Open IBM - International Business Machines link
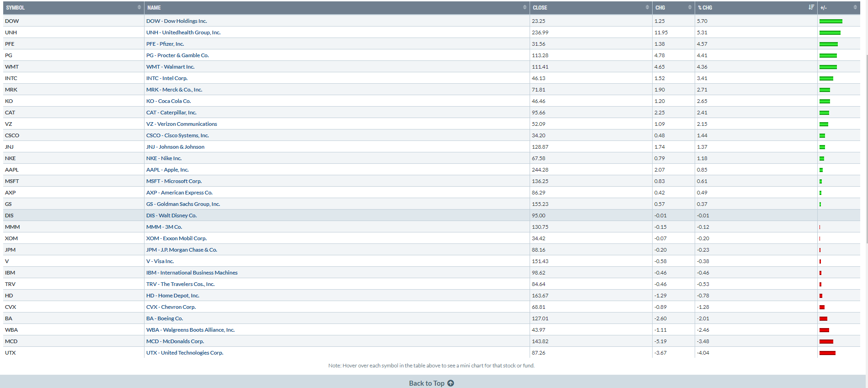The image size is (868, 388). [x=192, y=273]
